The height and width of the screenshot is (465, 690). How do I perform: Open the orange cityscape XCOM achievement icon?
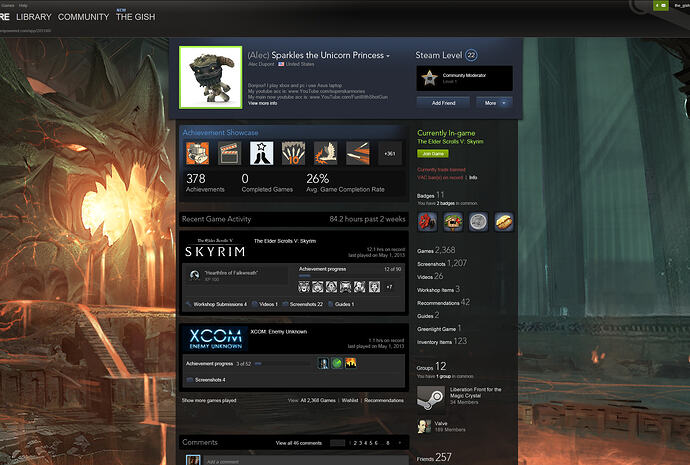(351, 363)
